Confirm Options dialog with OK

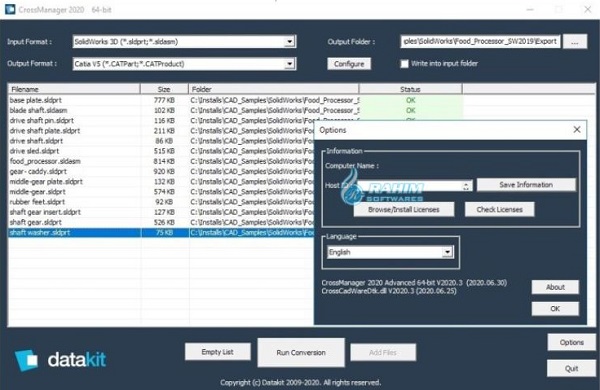point(555,308)
